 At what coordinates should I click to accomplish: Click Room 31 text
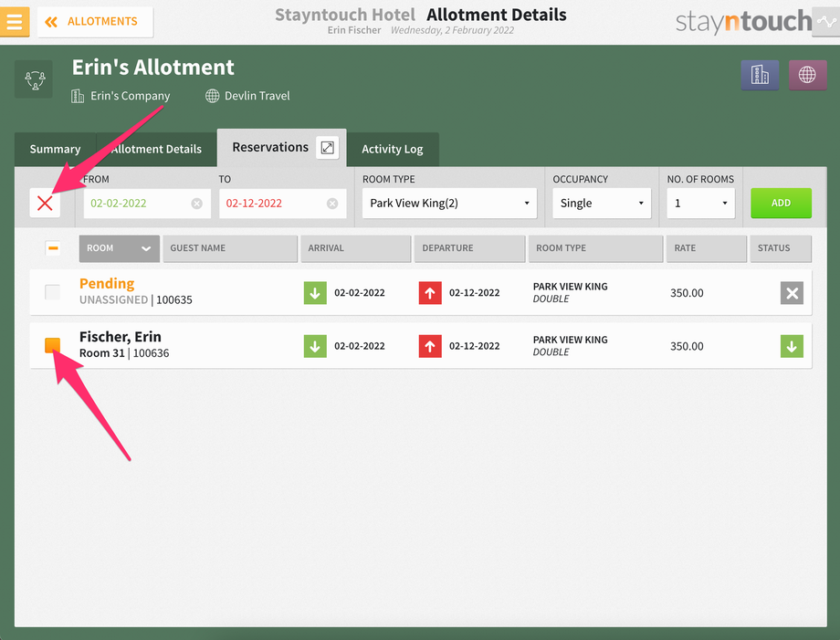click(101, 353)
